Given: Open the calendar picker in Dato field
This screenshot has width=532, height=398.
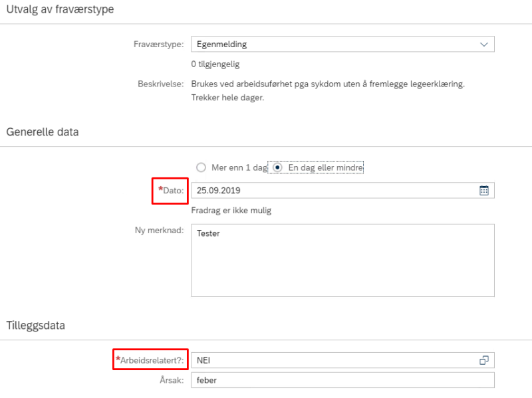Looking at the screenshot, I should tap(484, 191).
